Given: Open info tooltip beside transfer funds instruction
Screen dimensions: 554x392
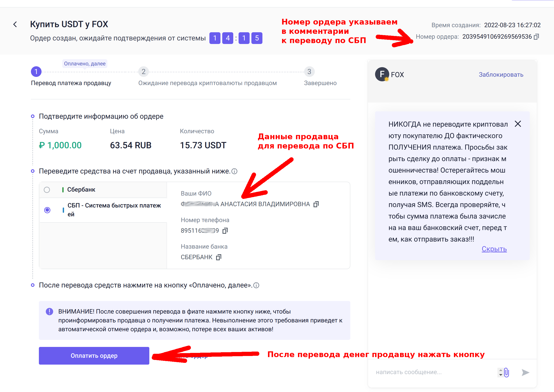Looking at the screenshot, I should click(235, 171).
